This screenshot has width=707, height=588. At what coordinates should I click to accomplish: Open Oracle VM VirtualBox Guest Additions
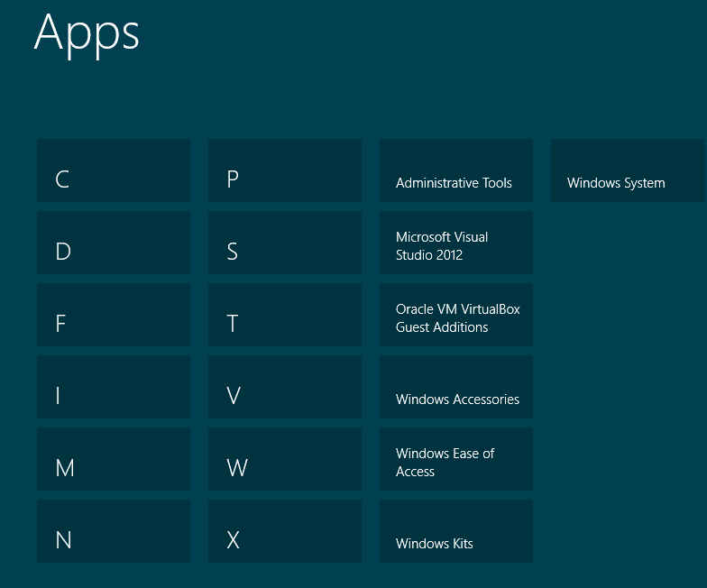456,315
